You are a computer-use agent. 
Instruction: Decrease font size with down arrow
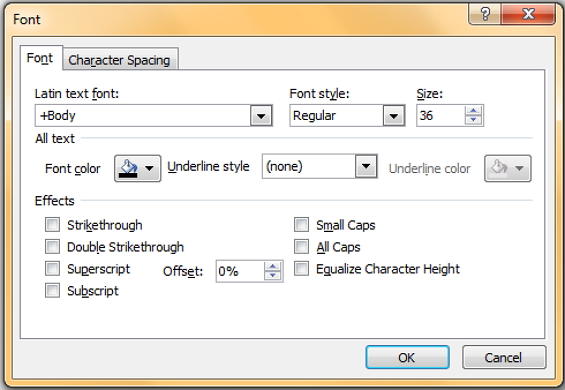pos(473,120)
